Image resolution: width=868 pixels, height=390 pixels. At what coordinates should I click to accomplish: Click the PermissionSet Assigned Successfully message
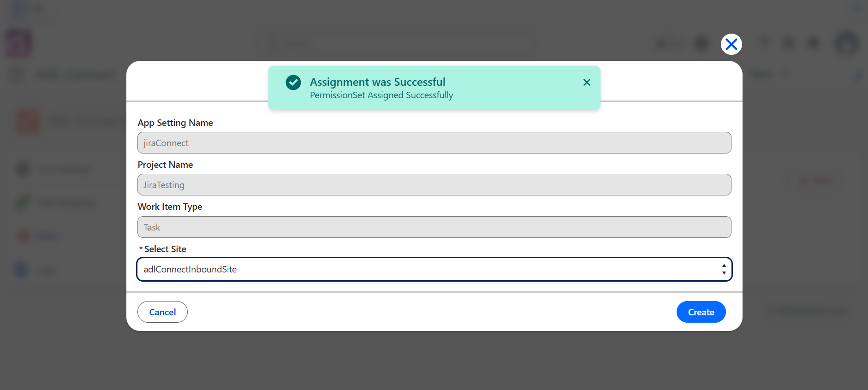(381, 95)
